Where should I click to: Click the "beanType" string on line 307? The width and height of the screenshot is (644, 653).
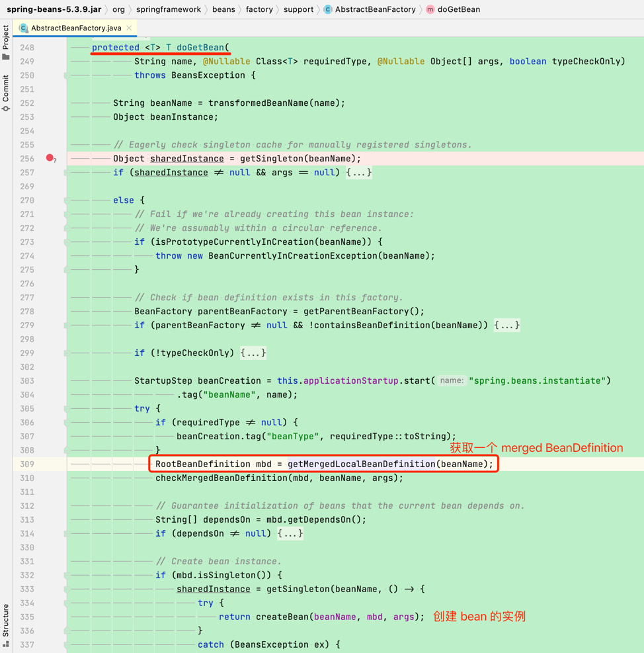click(293, 437)
